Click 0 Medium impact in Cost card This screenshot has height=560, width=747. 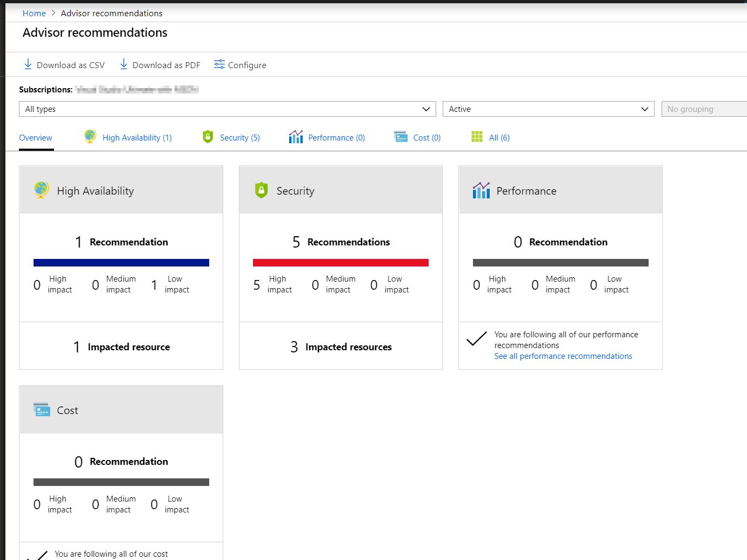114,504
